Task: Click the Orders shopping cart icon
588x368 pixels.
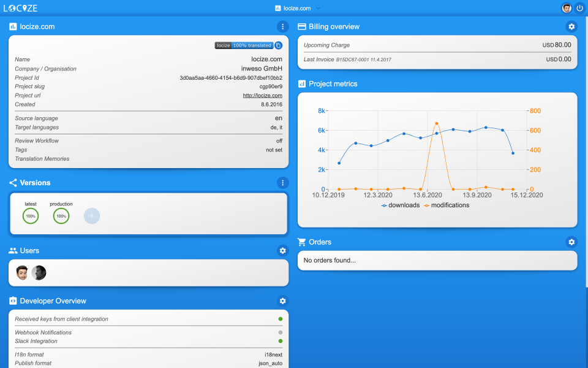Action: click(x=302, y=242)
